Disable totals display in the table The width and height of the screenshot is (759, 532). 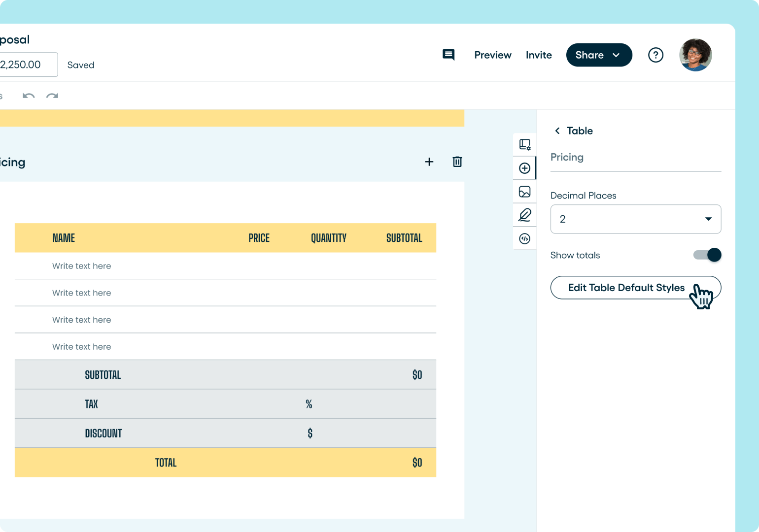(707, 255)
